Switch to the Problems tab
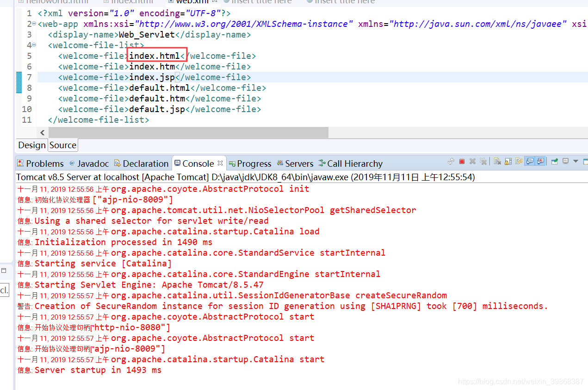 pos(40,164)
